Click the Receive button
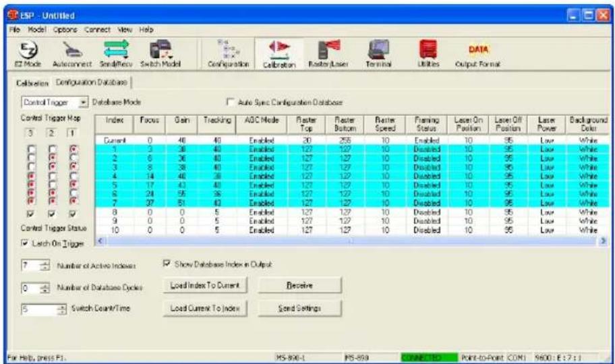This screenshot has height=364, width=615. coord(299,285)
